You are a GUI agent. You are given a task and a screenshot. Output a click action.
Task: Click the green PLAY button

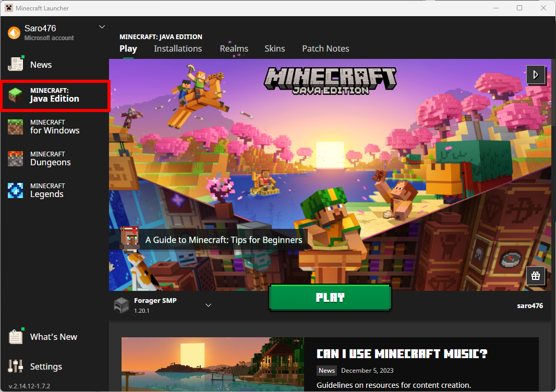coord(330,297)
